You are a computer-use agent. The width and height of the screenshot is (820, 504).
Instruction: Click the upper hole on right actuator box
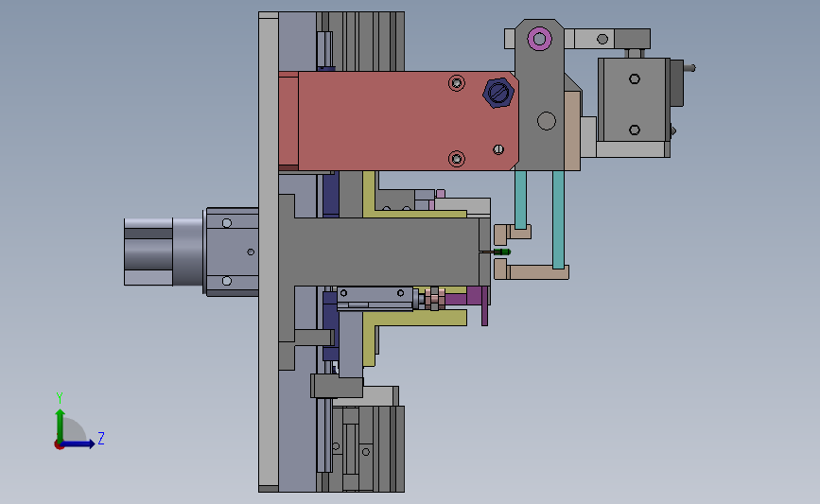(x=635, y=78)
